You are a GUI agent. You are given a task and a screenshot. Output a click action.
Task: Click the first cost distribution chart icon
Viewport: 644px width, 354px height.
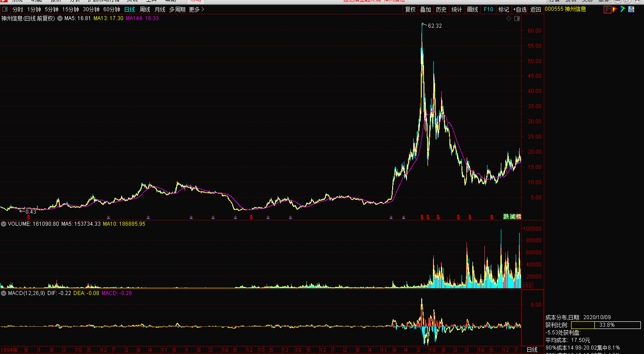pos(607,9)
